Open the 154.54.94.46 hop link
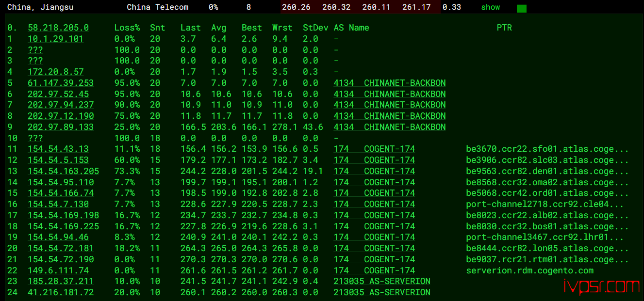This screenshot has height=301, width=644. click(x=58, y=237)
